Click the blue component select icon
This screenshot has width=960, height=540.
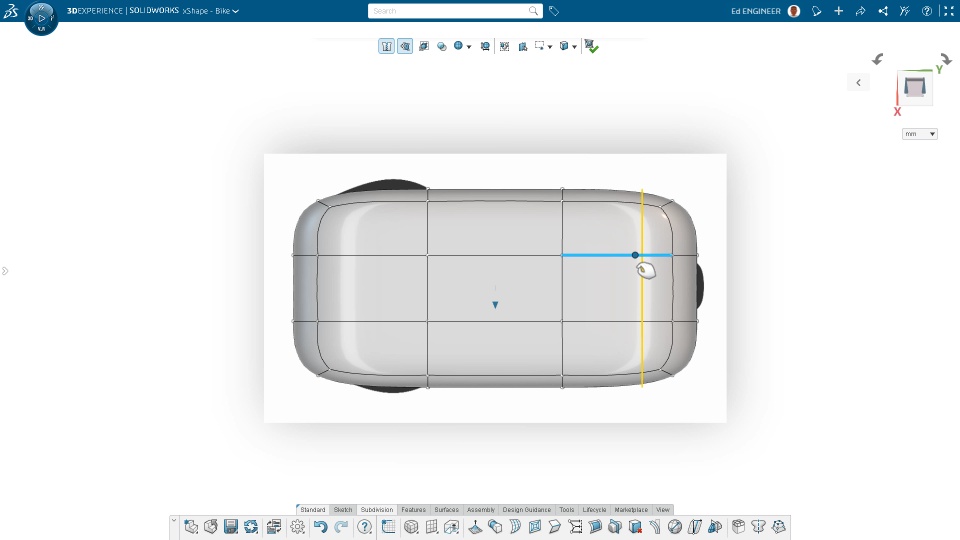pos(523,47)
